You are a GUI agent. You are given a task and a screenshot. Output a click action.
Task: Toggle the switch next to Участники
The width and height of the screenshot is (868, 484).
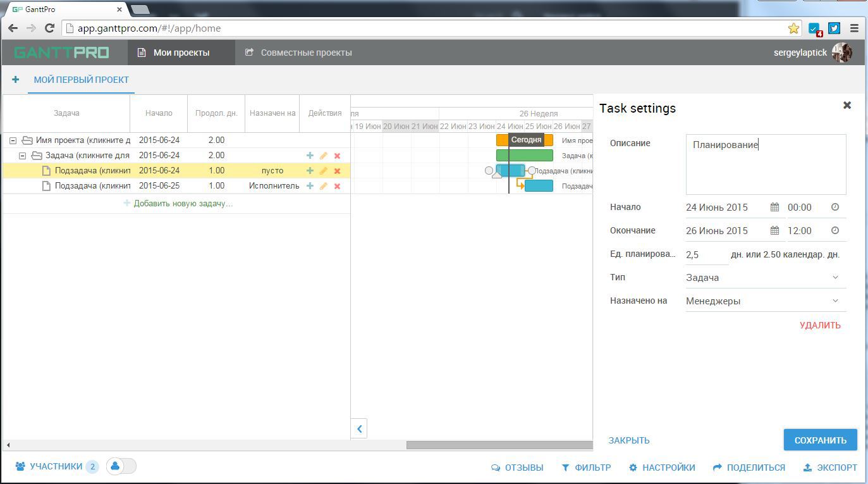click(121, 466)
